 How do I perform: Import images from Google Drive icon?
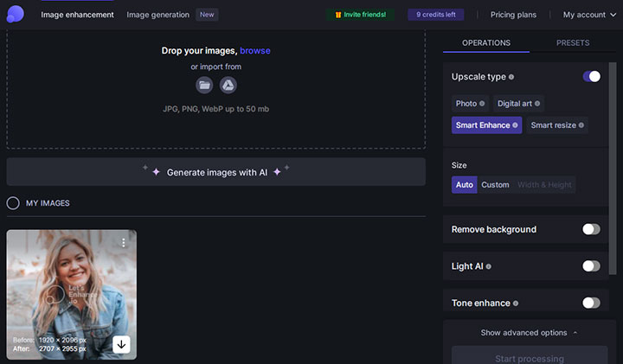click(228, 85)
